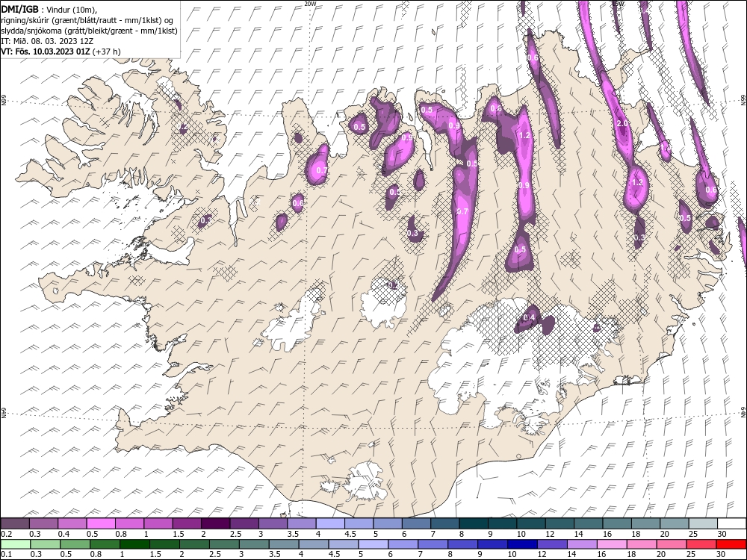Click the white swatch labeled 30 in snow scale
Screen dimensions: 747x560
pos(732,524)
